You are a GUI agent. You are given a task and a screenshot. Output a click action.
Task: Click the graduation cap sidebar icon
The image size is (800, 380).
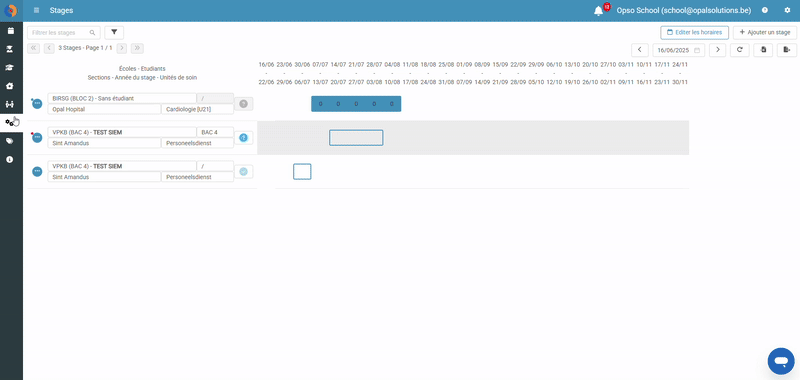click(10, 67)
